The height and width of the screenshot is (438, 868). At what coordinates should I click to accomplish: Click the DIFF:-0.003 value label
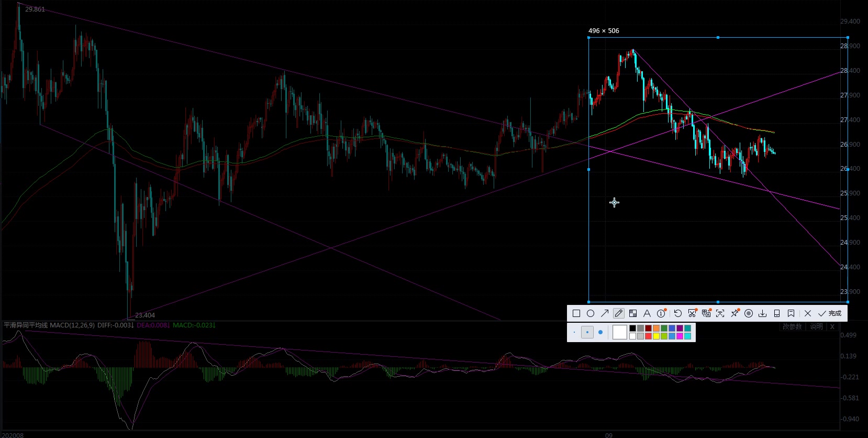(x=116, y=325)
